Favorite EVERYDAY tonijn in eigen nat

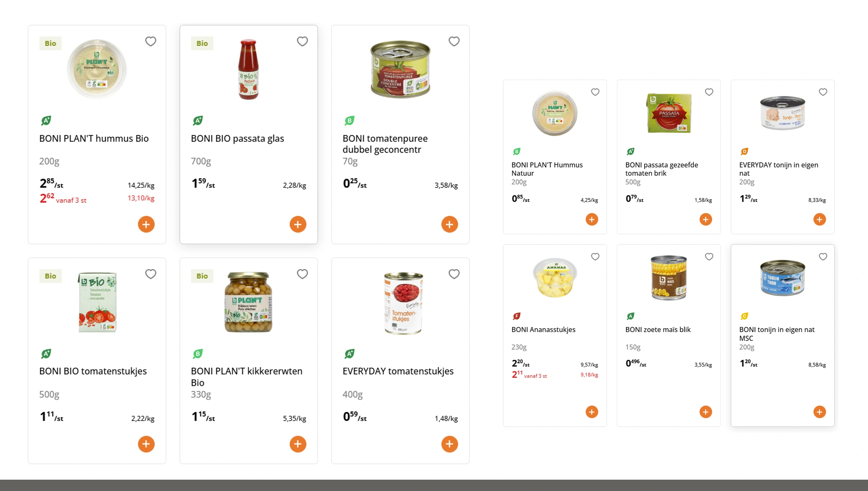coord(823,92)
